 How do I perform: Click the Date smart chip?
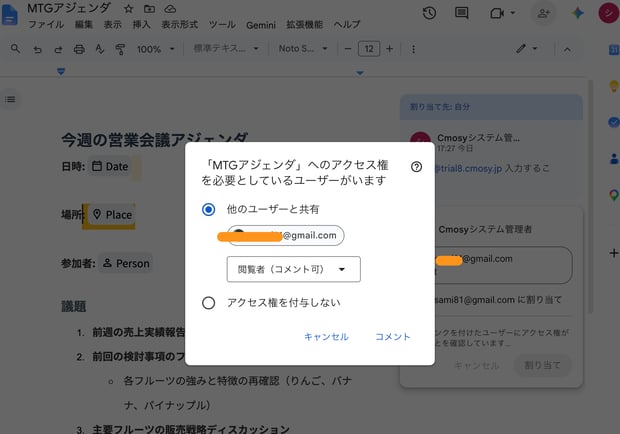pos(110,166)
